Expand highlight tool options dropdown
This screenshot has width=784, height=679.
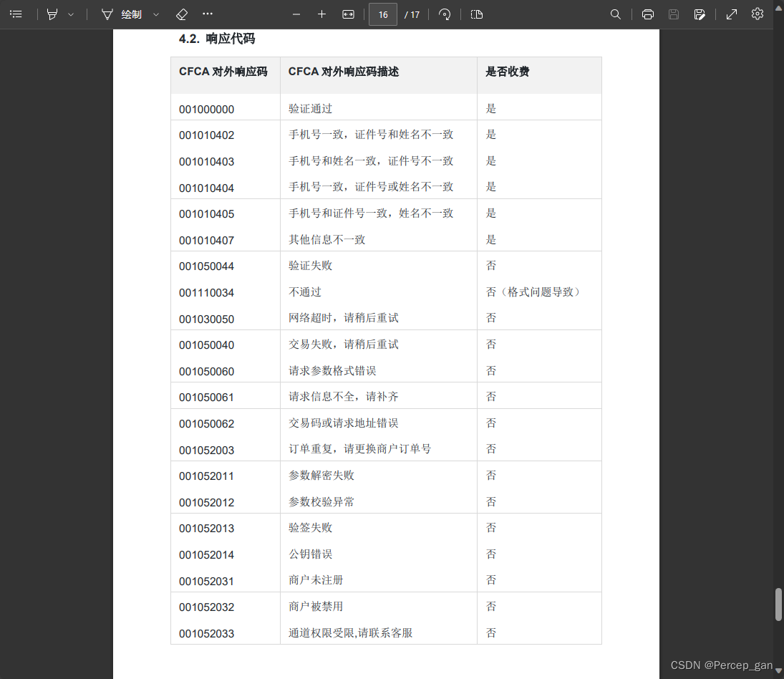click(71, 15)
